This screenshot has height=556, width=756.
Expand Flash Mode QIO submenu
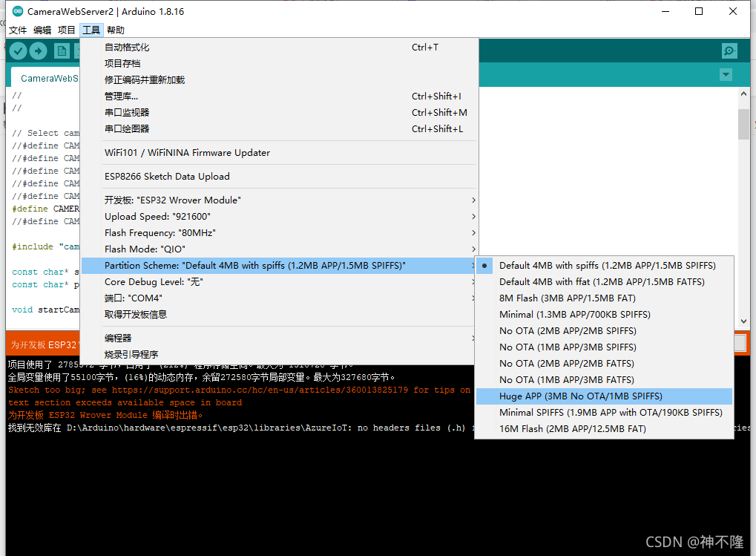point(279,249)
